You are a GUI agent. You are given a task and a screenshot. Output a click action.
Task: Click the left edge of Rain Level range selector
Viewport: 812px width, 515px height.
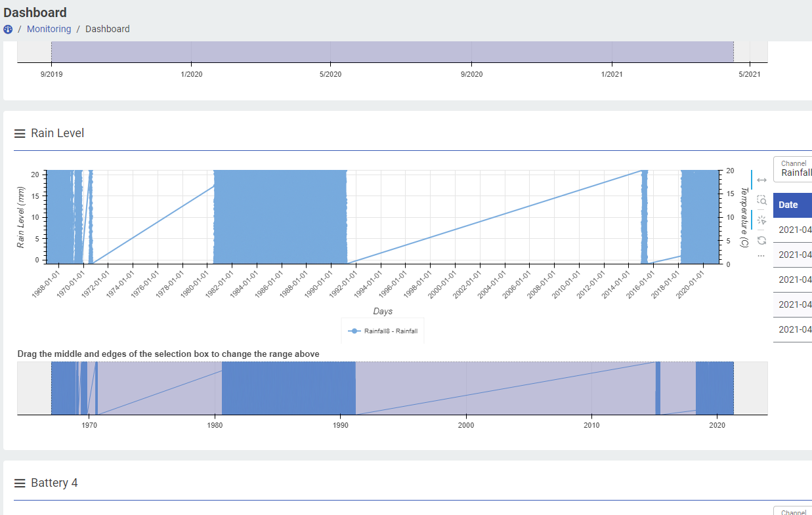52,388
